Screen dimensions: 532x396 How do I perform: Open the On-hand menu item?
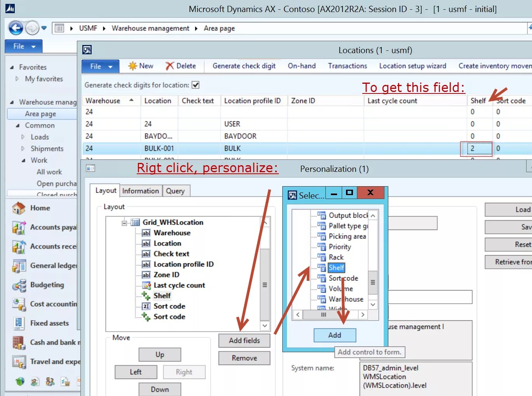[x=302, y=66]
